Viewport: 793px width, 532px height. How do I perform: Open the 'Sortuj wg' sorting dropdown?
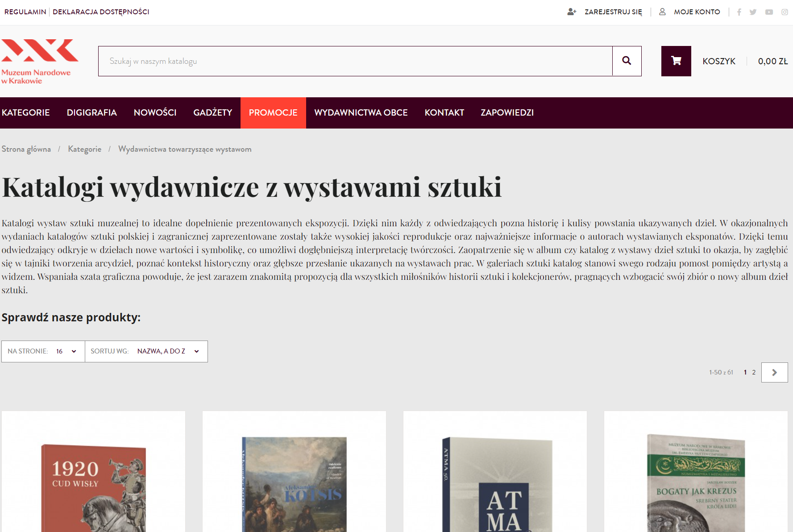coord(146,351)
